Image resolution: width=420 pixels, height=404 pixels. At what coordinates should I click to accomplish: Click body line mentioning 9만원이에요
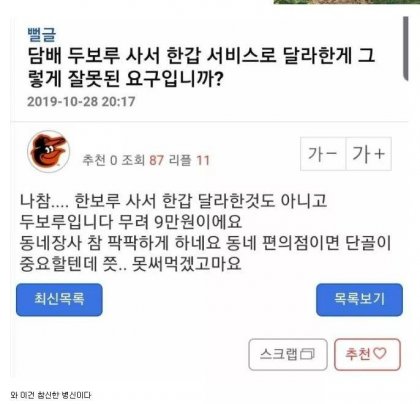point(130,222)
